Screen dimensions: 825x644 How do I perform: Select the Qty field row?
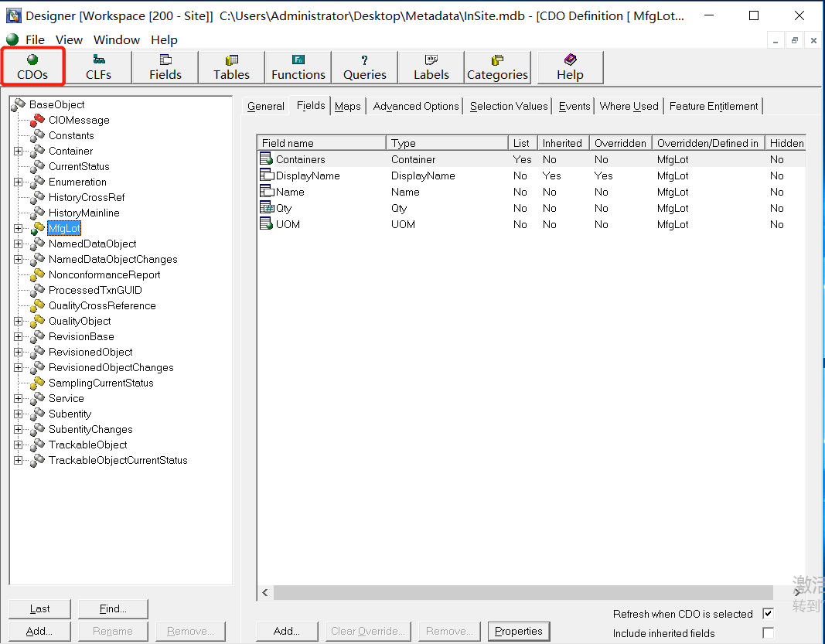point(284,209)
